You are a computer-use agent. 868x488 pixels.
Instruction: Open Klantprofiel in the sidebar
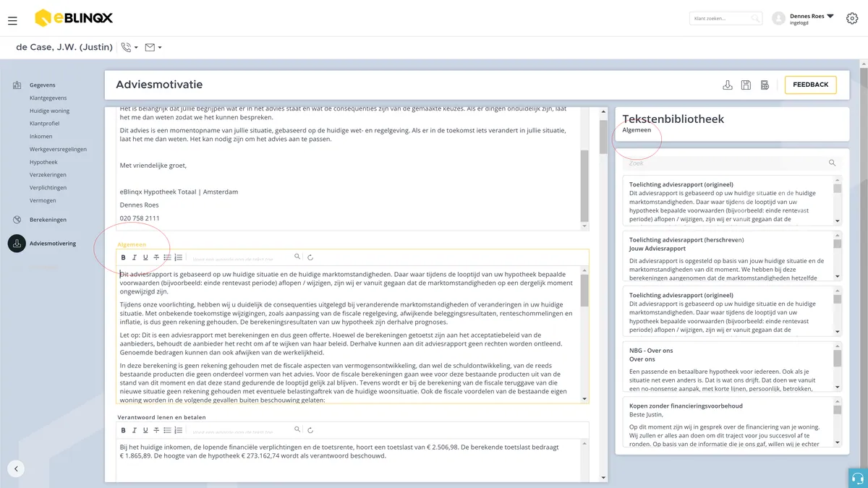(x=45, y=124)
